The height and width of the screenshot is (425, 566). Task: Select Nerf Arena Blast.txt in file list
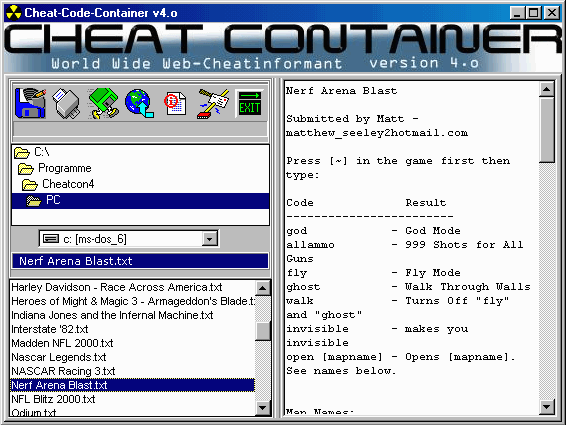132,385
